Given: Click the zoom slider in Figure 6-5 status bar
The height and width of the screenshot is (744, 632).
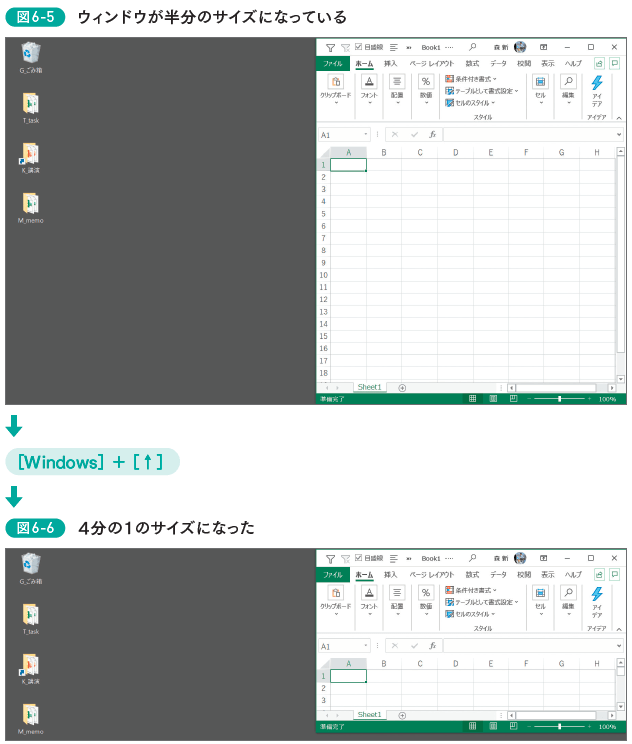Looking at the screenshot, I should 560,399.
